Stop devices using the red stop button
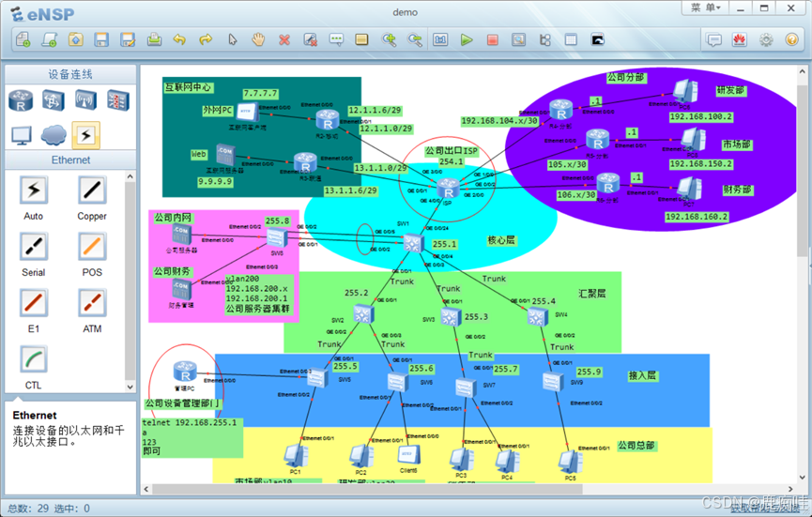 click(x=492, y=40)
